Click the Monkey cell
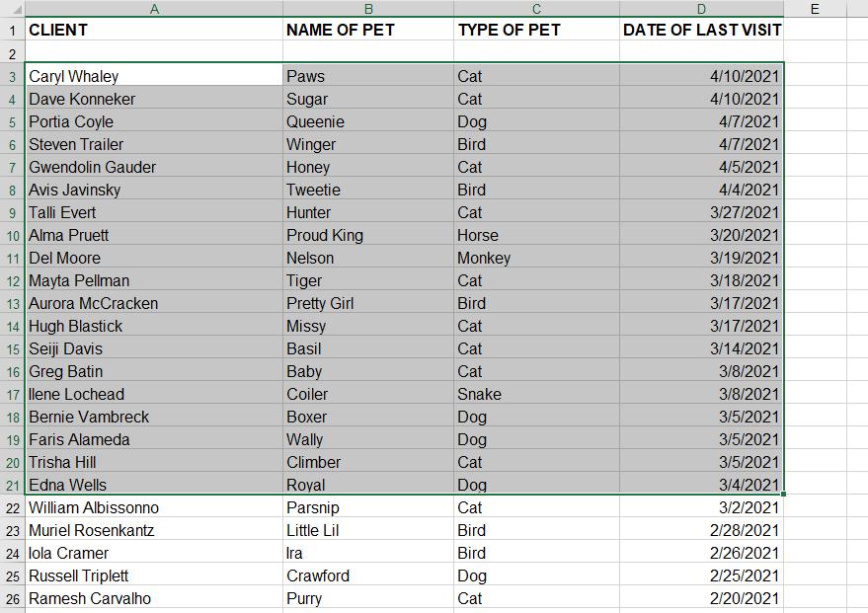This screenshot has width=868, height=613. click(x=537, y=258)
